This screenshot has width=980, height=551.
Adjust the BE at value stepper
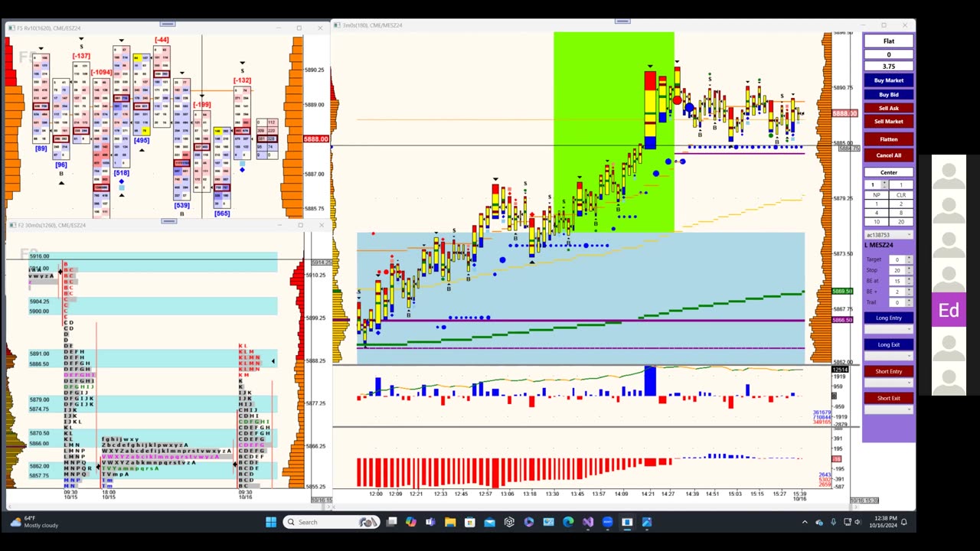coord(909,281)
